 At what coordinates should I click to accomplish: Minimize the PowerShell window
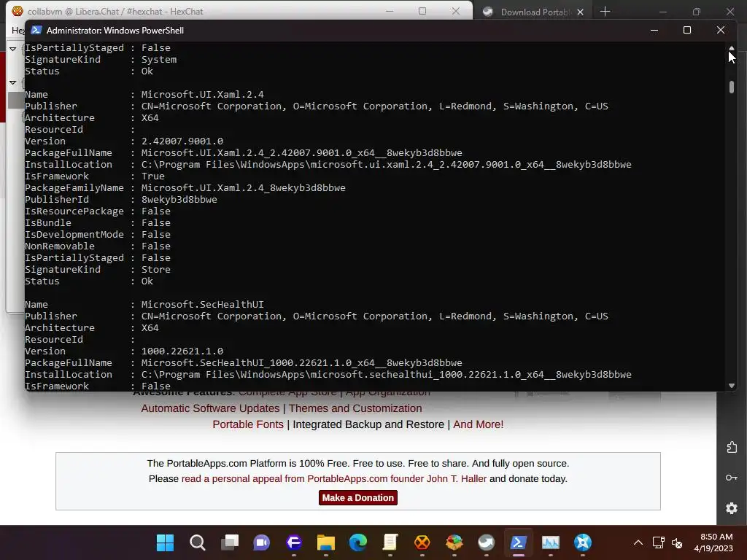[654, 30]
